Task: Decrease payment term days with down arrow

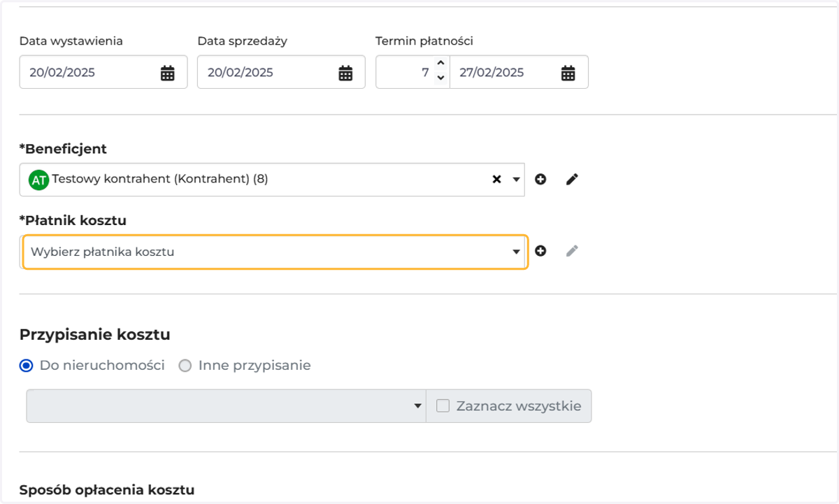Action: [x=440, y=79]
